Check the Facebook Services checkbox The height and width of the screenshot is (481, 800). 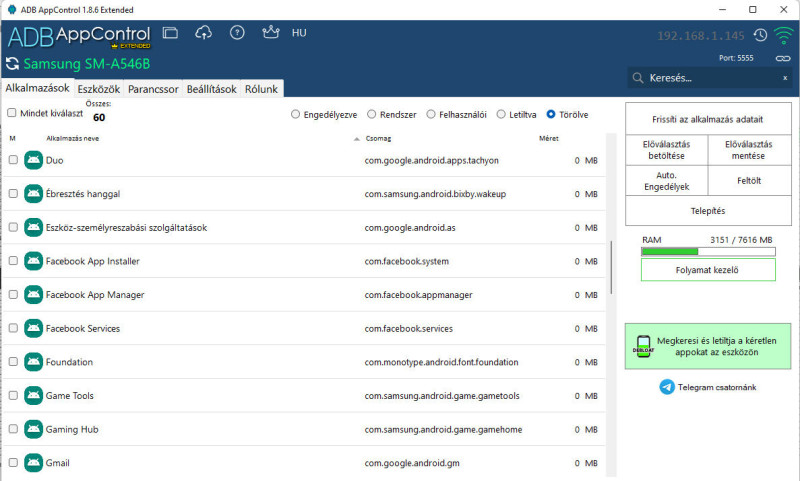(13, 328)
